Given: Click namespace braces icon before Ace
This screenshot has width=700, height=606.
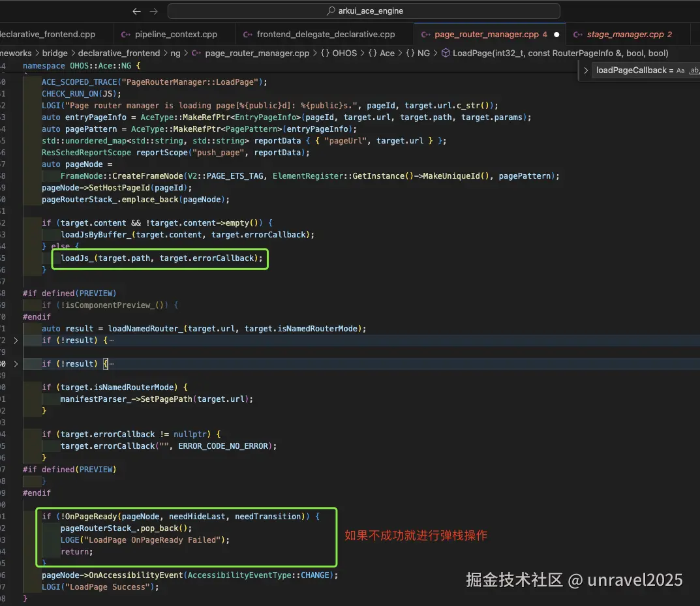Looking at the screenshot, I should [x=373, y=53].
